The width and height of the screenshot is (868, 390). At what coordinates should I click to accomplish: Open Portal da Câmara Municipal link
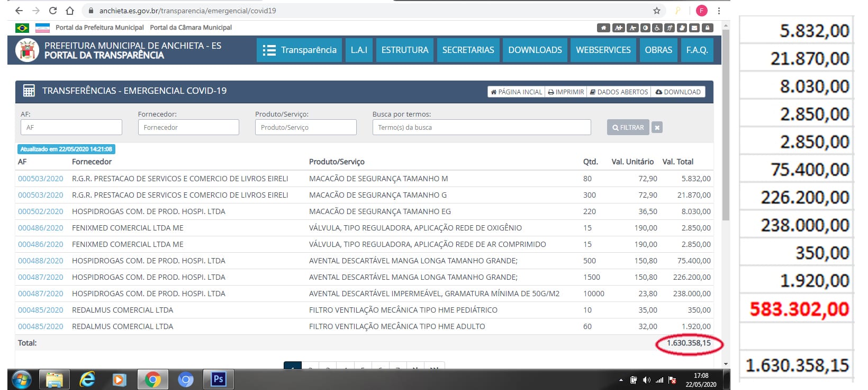click(191, 28)
